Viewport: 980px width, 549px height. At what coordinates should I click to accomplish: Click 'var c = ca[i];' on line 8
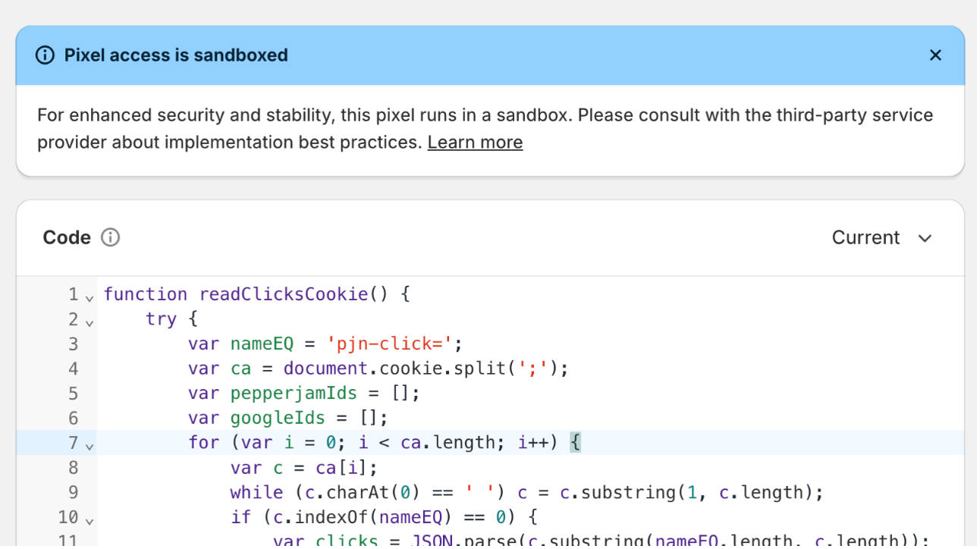click(x=303, y=468)
